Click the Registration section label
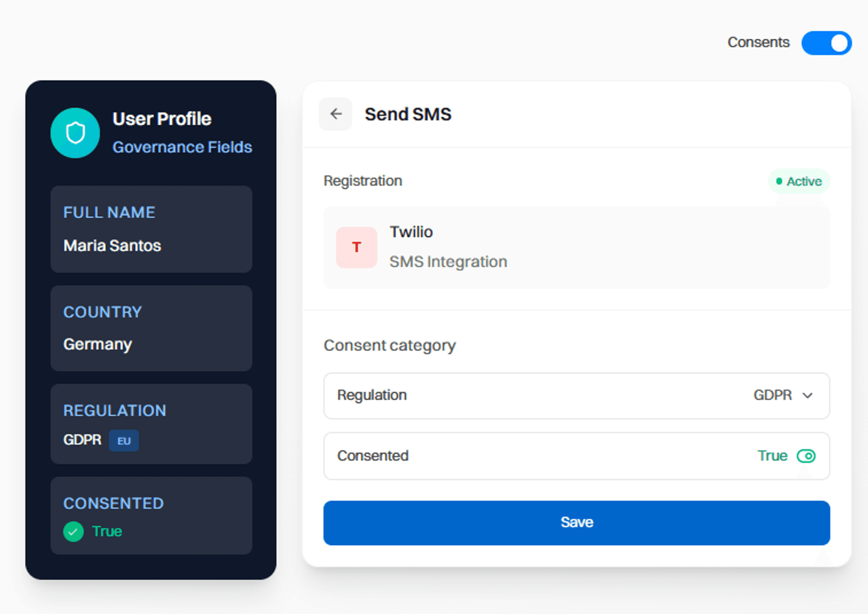The height and width of the screenshot is (614, 868). [363, 181]
